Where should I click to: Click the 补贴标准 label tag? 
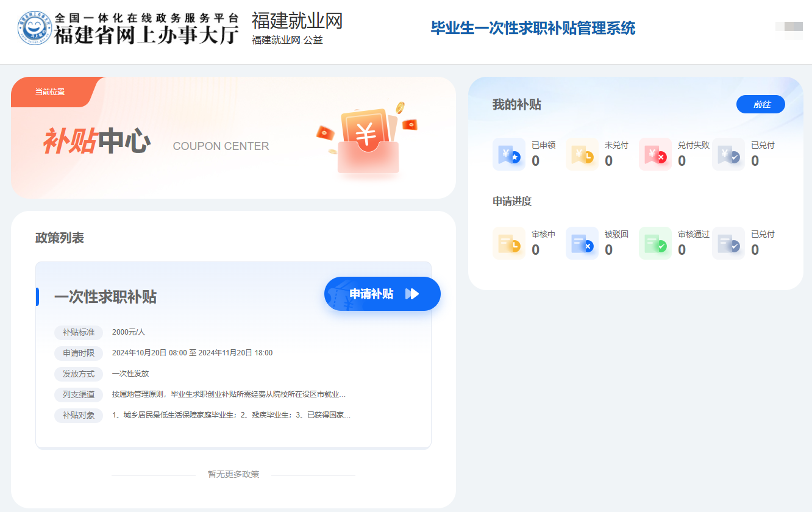(79, 332)
